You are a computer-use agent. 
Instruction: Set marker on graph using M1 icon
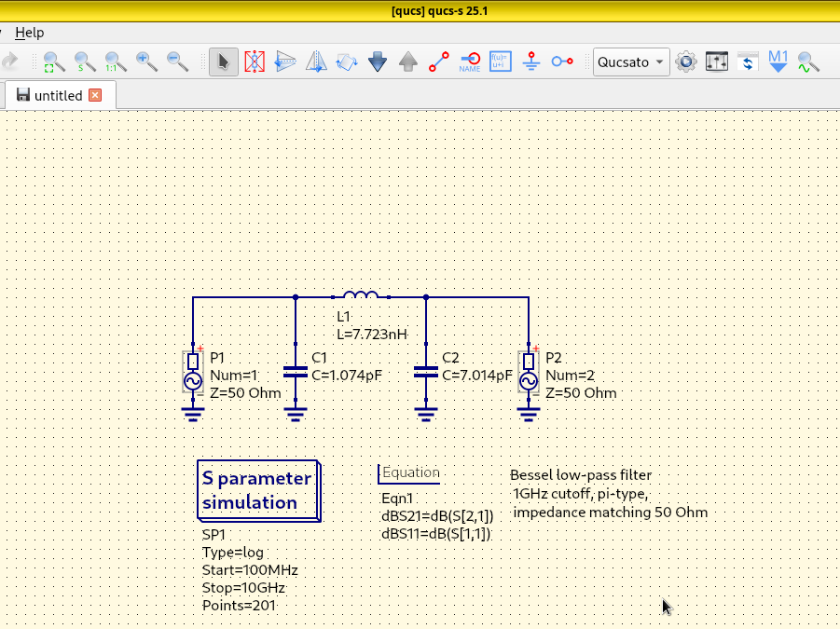click(x=778, y=62)
